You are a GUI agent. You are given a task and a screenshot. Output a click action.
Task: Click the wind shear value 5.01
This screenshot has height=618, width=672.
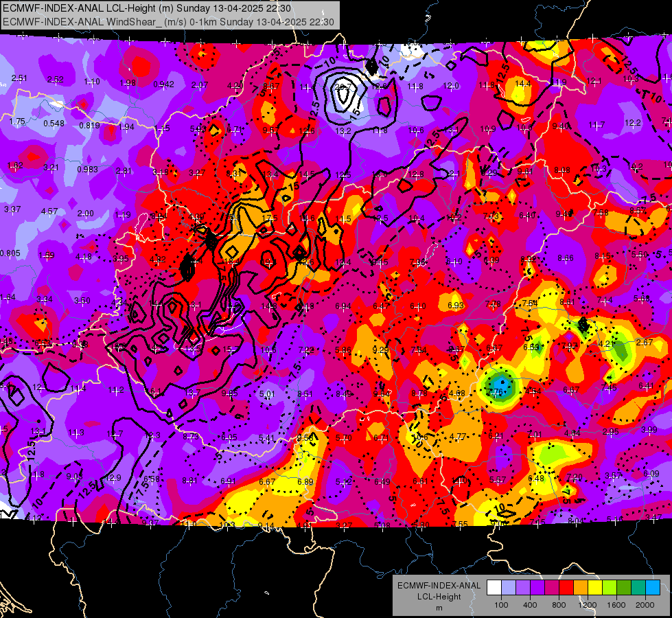click(x=267, y=393)
